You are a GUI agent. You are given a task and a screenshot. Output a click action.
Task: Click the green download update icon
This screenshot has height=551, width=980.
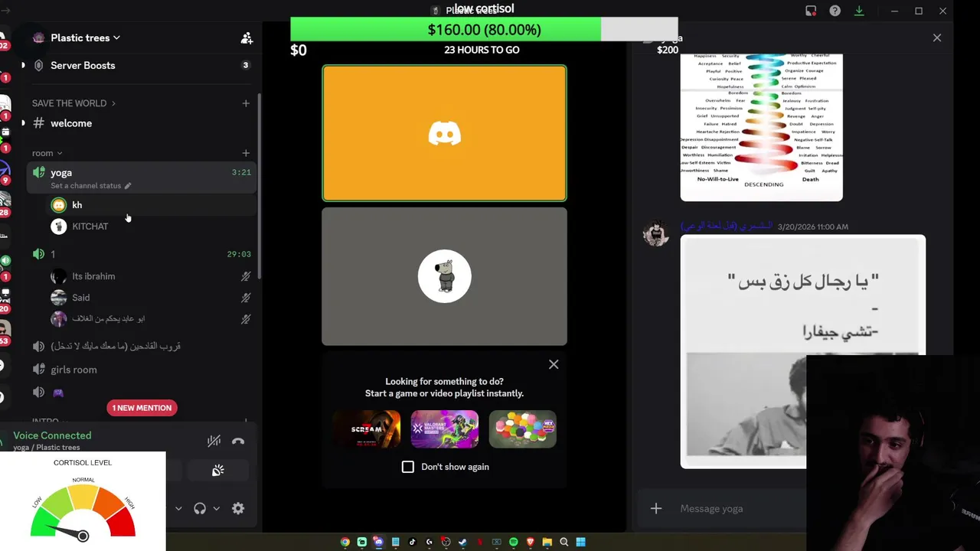[859, 11]
